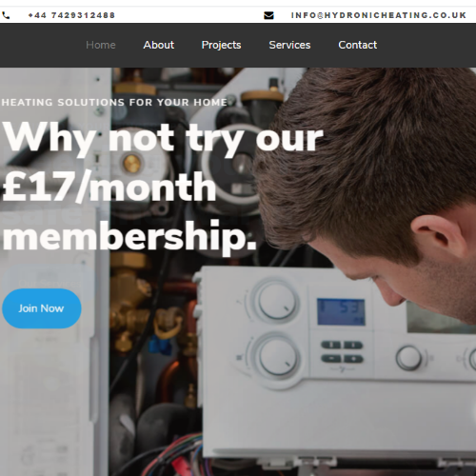Select Contact in the navigation bar
The image size is (476, 476).
point(358,45)
